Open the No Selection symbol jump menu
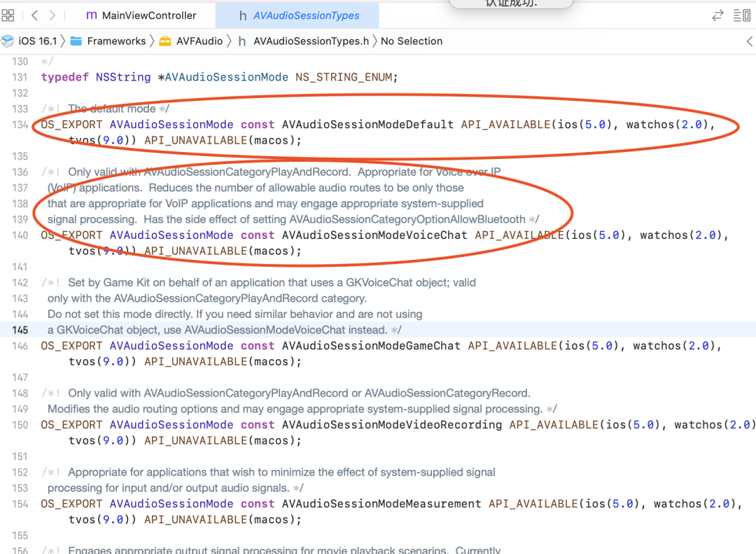This screenshot has height=554, width=756. (x=412, y=41)
